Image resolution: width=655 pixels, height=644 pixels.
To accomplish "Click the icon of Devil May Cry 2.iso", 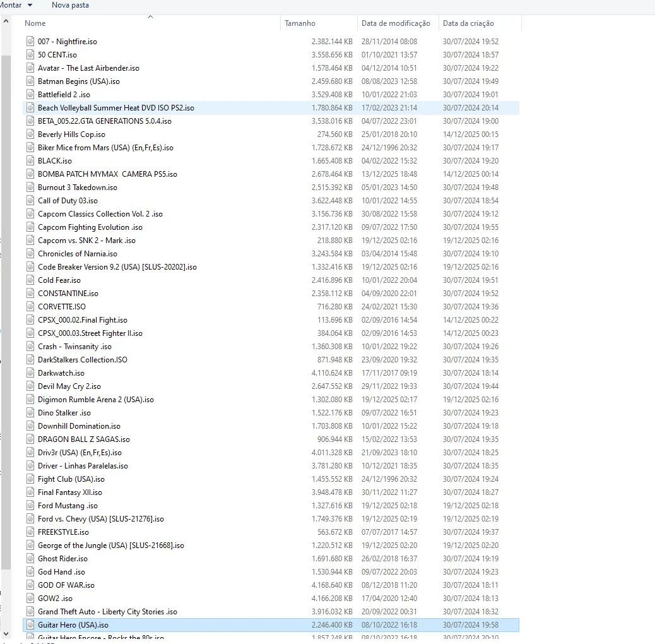I will coord(30,386).
